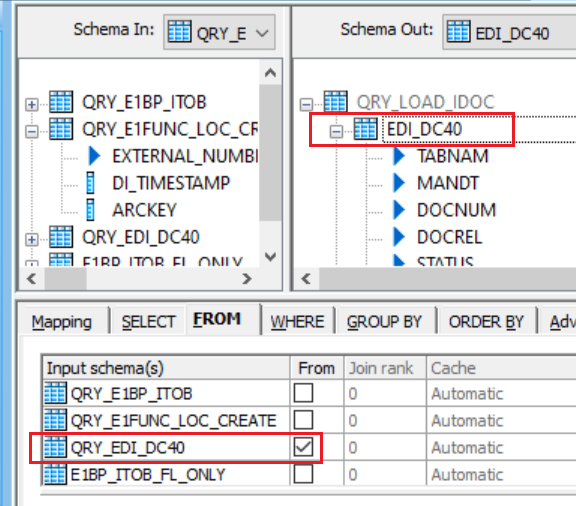Open the Schema In dropdown
Screen dimensions: 576x506
(x=219, y=32)
